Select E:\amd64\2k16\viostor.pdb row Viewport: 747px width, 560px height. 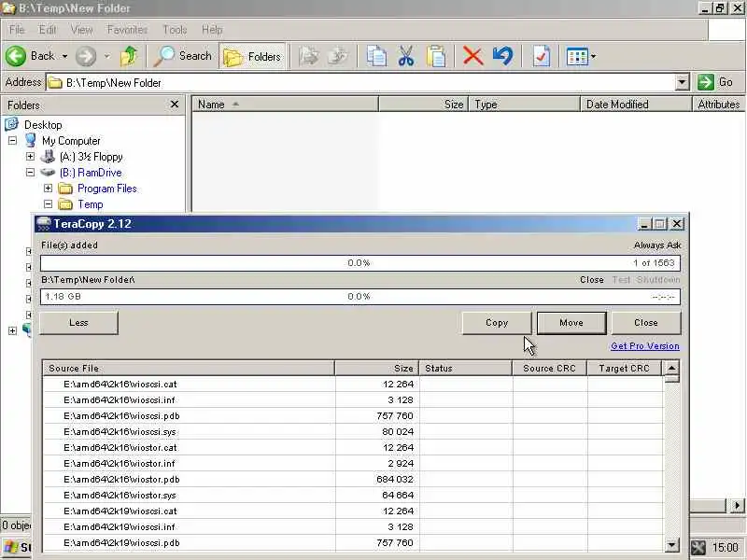353,479
